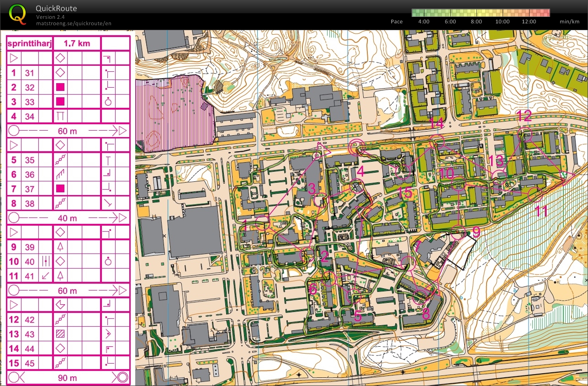Viewport: 588px width, 386px height.
Task: Click control code 45 in the description table
Action: coord(30,363)
